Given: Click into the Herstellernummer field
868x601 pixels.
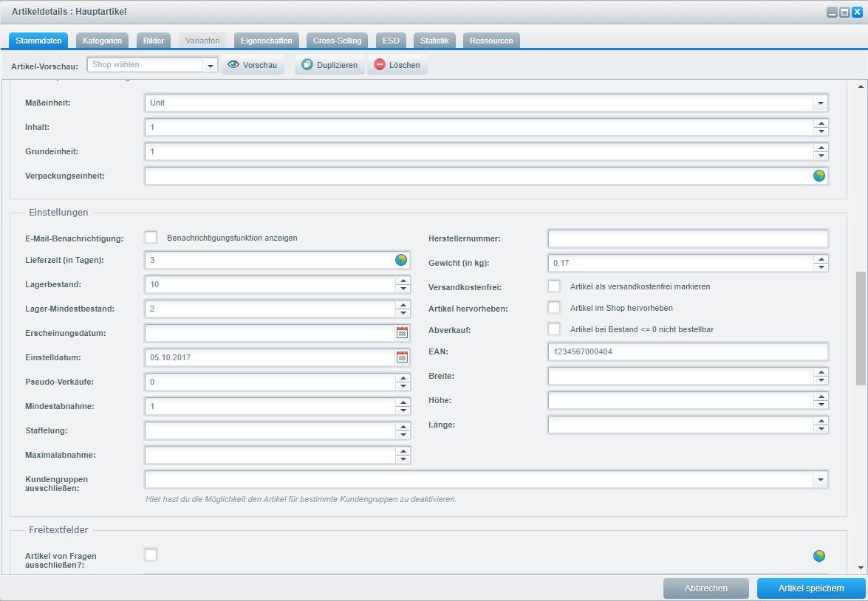Looking at the screenshot, I should 688,238.
